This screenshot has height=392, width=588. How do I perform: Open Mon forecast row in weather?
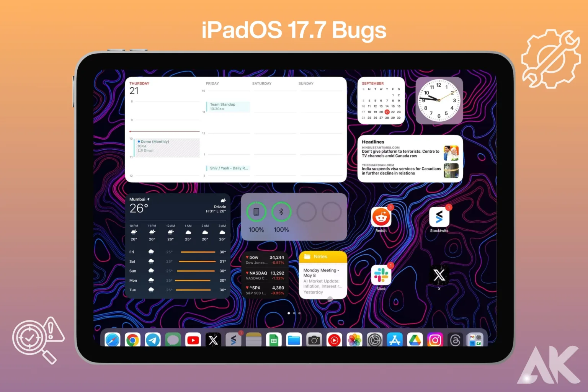178,281
